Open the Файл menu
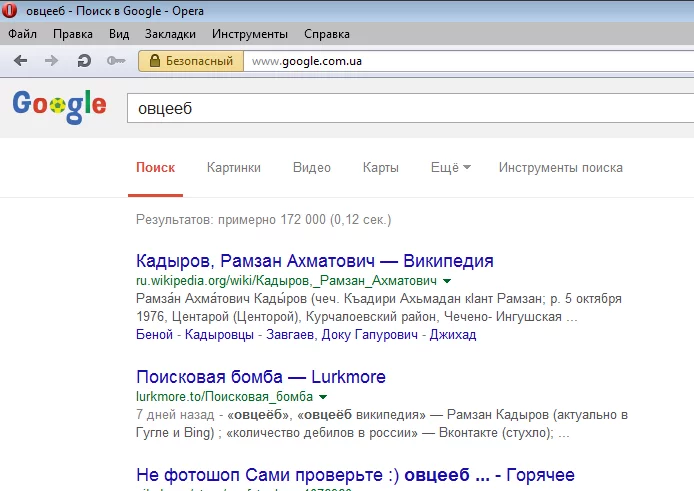 pyautogui.click(x=22, y=34)
